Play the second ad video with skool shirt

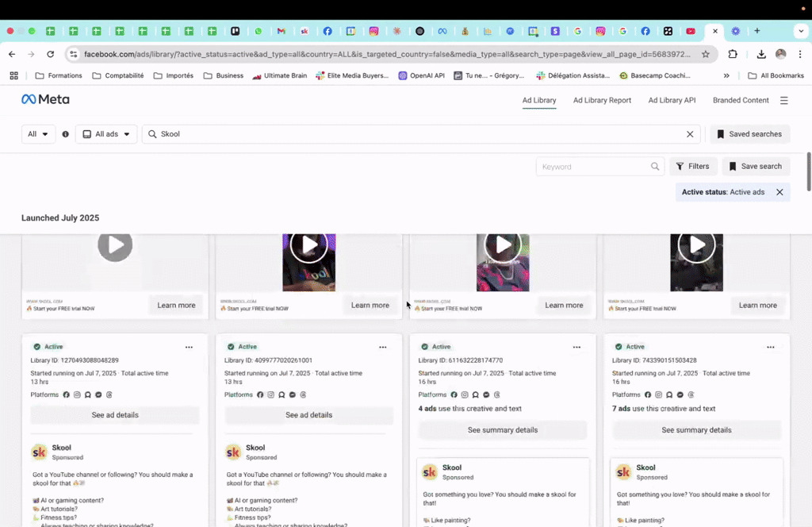coord(308,245)
